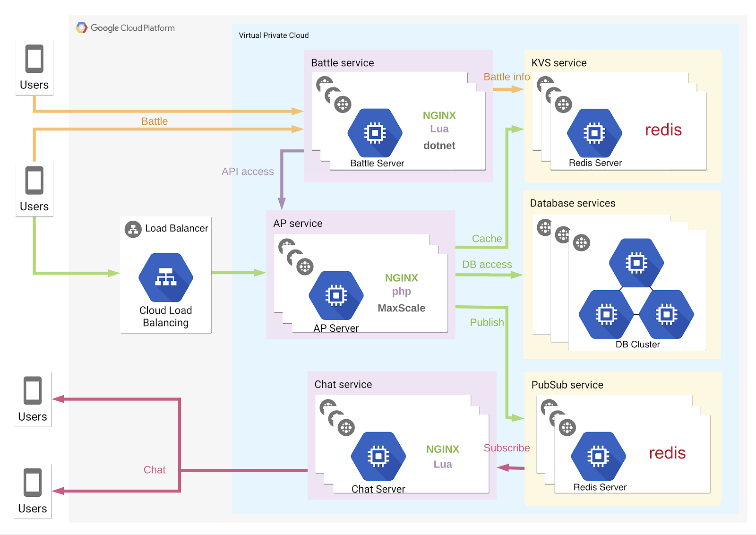Click the bottom Users phone icon
The width and height of the screenshot is (756, 535).
(33, 483)
